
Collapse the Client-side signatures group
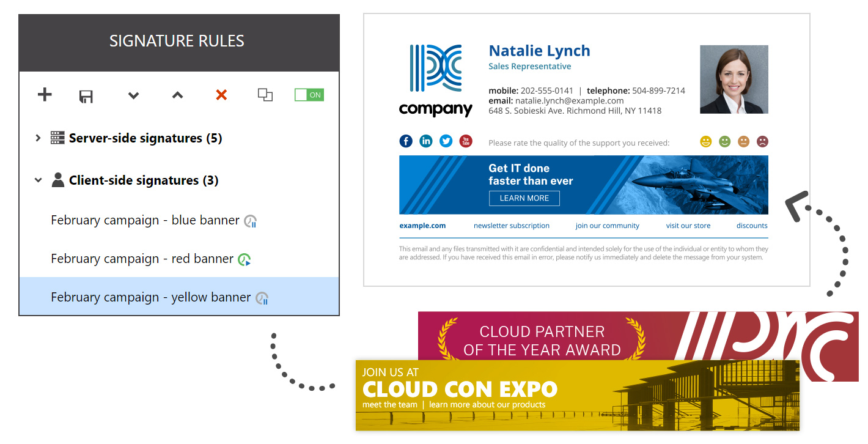coord(38,180)
